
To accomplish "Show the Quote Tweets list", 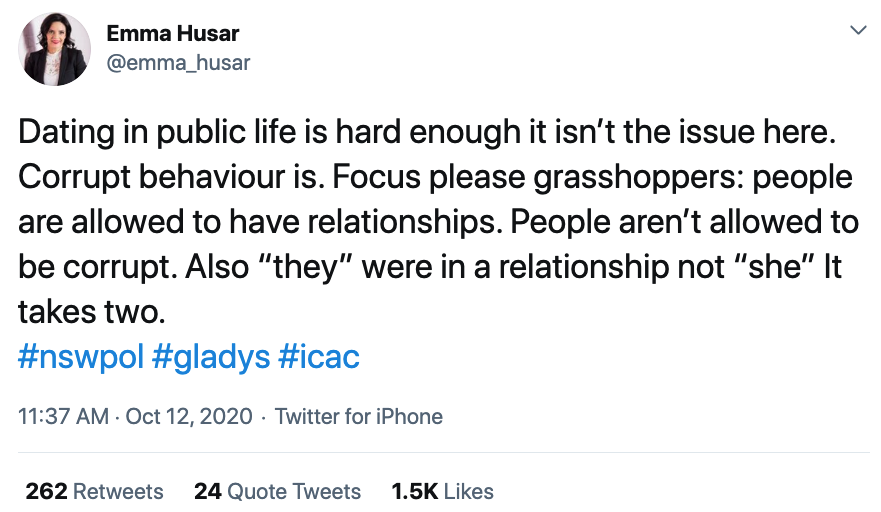I will [294, 491].
